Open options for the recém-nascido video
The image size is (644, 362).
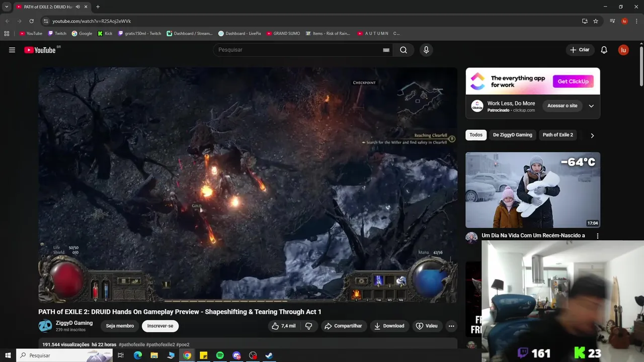point(598,236)
